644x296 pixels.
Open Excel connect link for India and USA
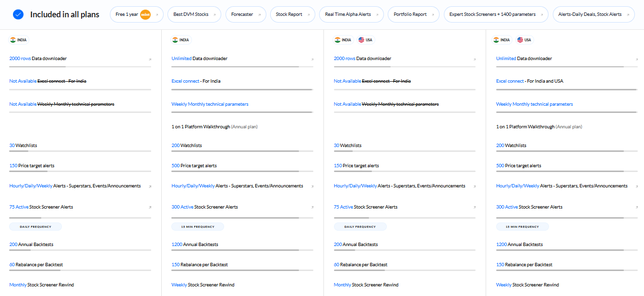[x=510, y=81]
